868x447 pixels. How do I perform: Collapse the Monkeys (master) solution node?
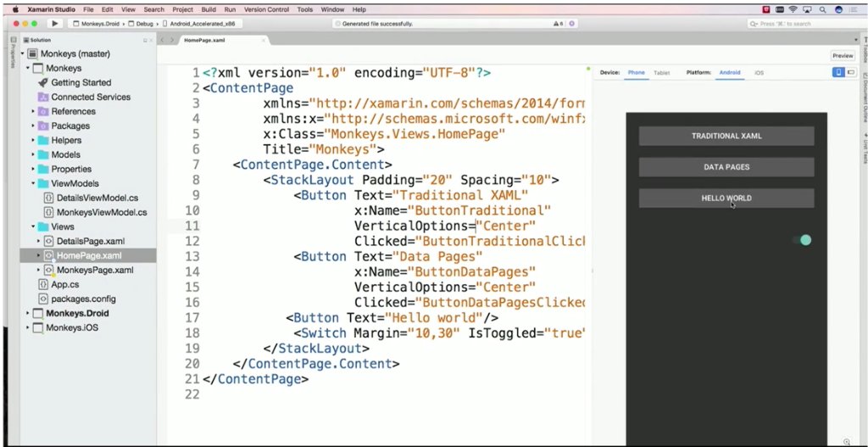point(23,54)
